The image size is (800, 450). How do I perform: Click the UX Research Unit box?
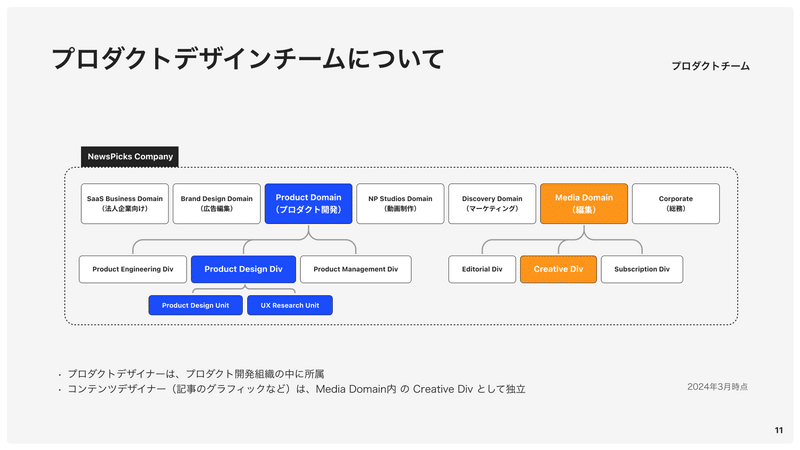point(290,305)
